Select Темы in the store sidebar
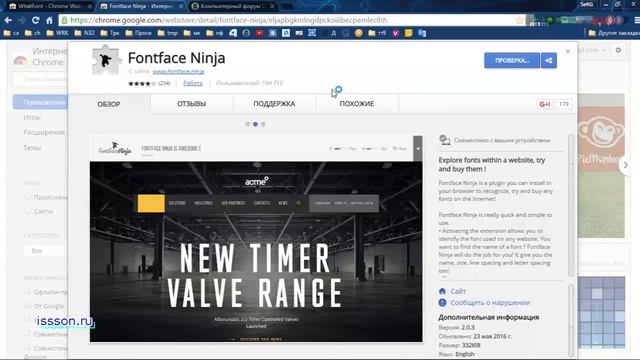 click(32, 148)
